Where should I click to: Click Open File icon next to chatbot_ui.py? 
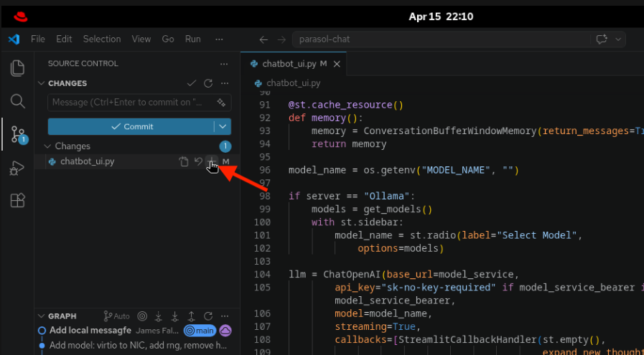pos(184,162)
